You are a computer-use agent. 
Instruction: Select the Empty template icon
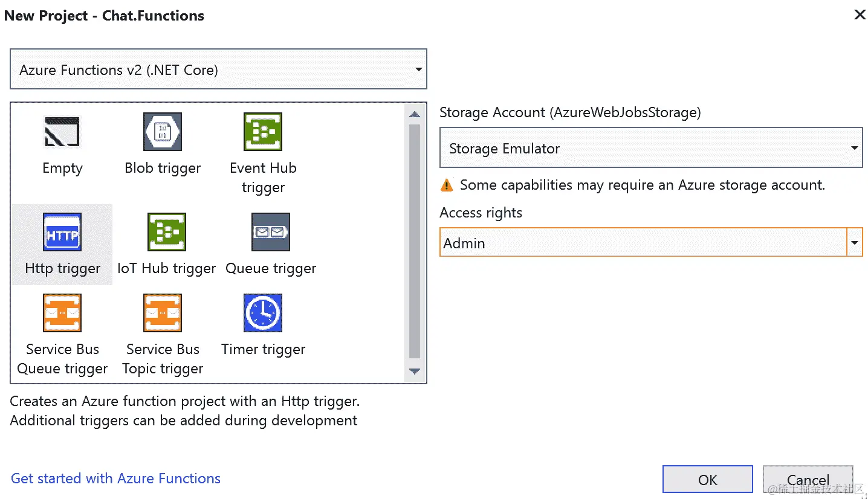[62, 132]
